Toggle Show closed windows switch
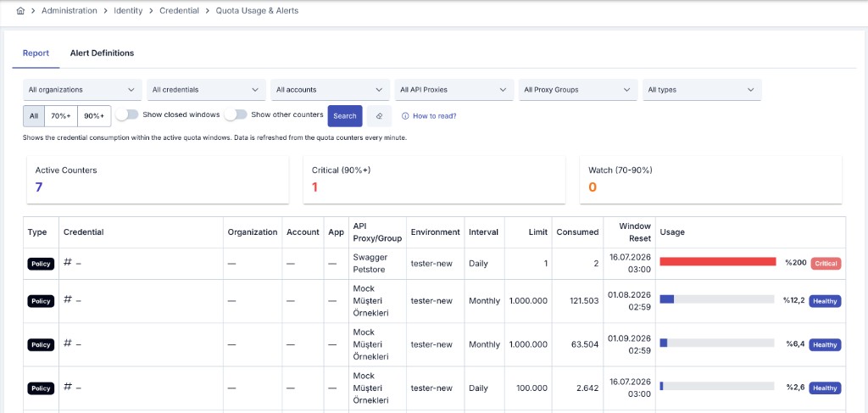 127,114
